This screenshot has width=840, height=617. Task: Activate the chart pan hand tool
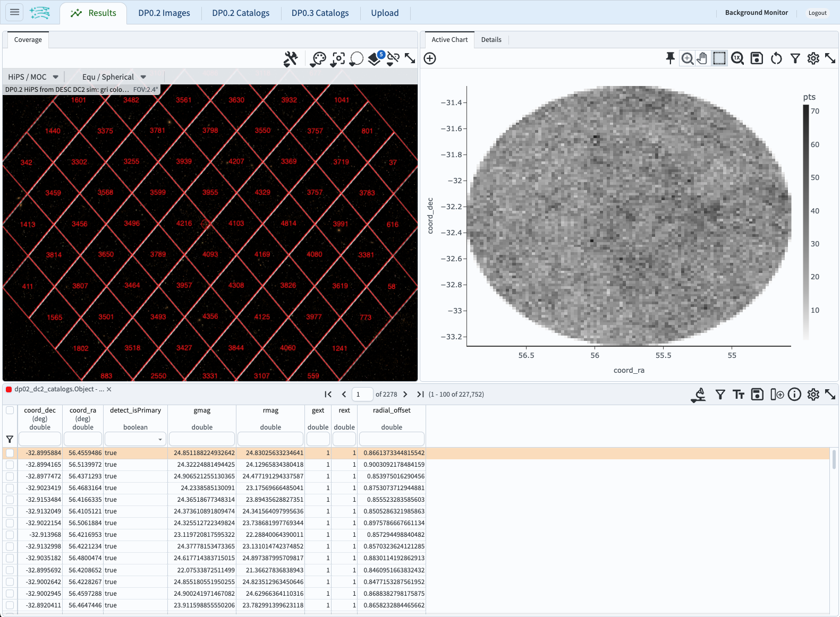pyautogui.click(x=702, y=58)
